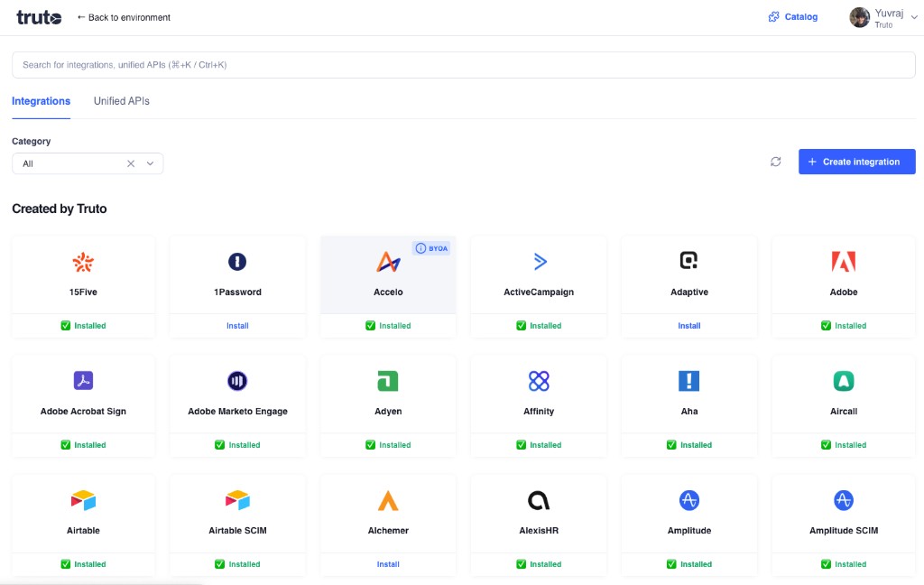
Task: Click the Affinity card name
Action: pos(539,411)
